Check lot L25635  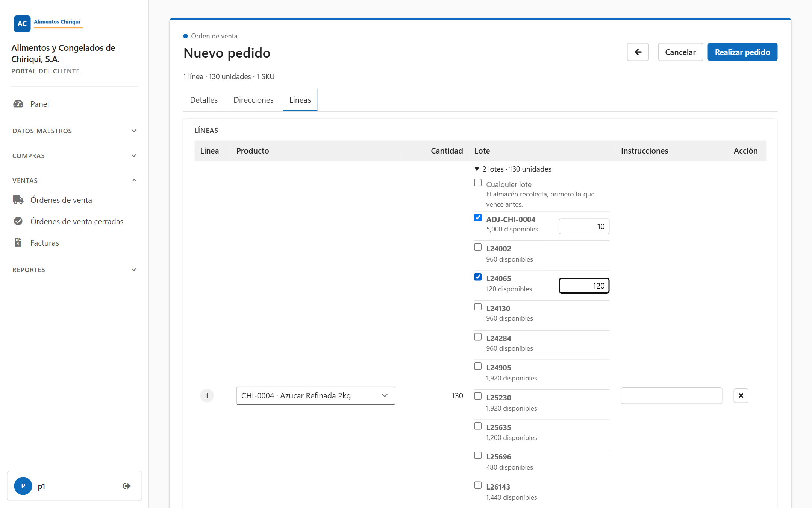478,426
